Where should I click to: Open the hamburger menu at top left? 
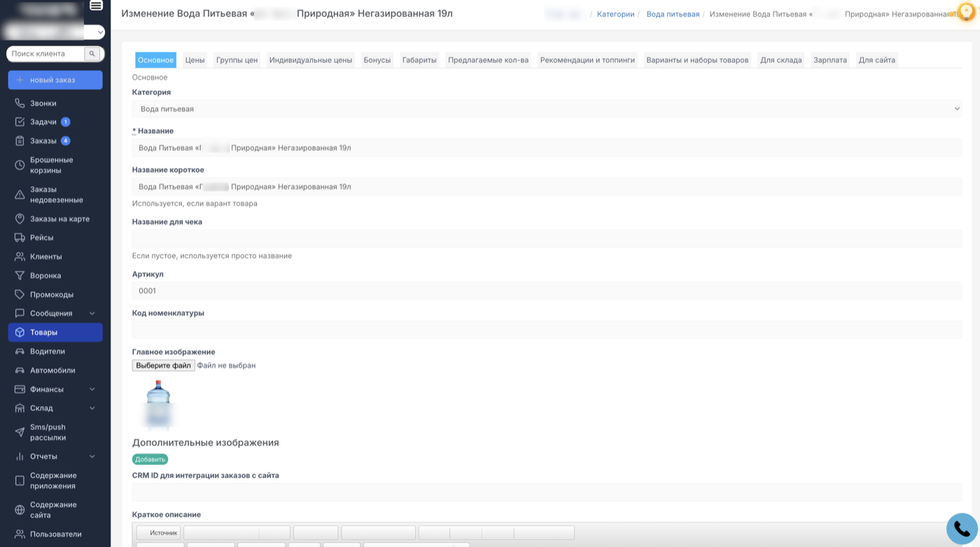pos(97,7)
